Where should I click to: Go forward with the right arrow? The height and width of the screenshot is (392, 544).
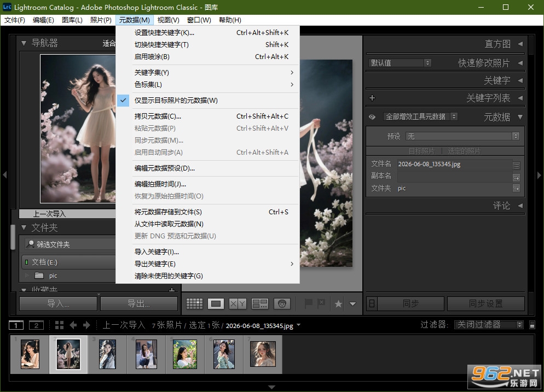(x=86, y=325)
